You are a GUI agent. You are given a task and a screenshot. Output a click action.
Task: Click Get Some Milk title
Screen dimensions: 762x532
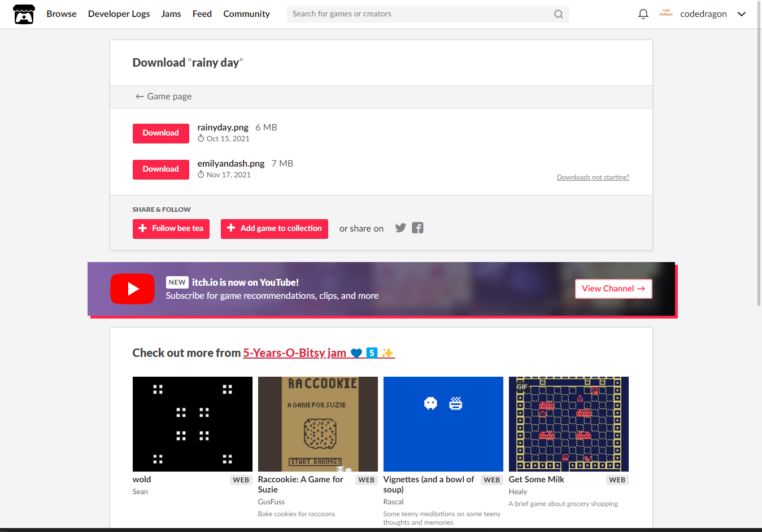537,479
